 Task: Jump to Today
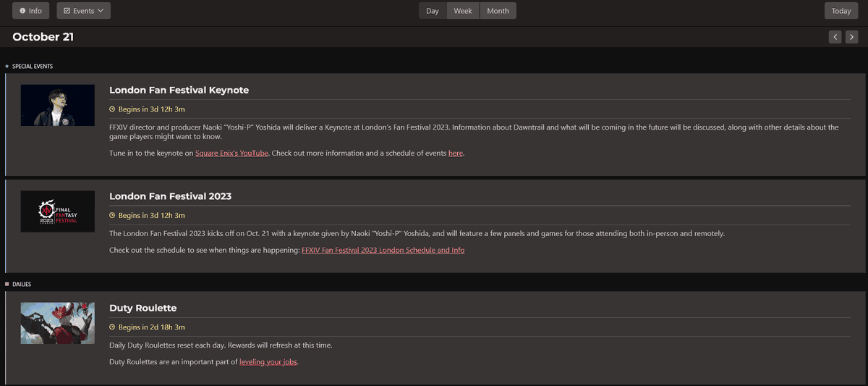841,11
